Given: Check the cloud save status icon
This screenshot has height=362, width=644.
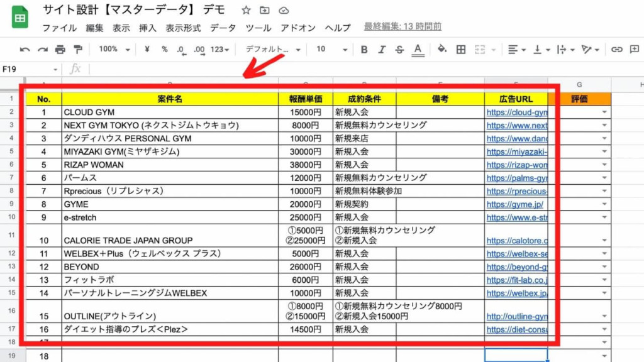Looking at the screenshot, I should click(x=284, y=10).
